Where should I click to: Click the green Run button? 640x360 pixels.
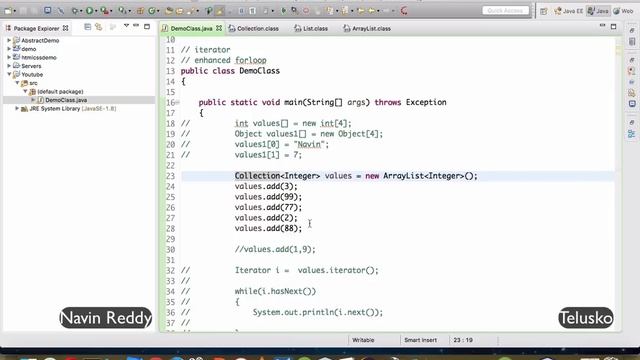(89, 11)
